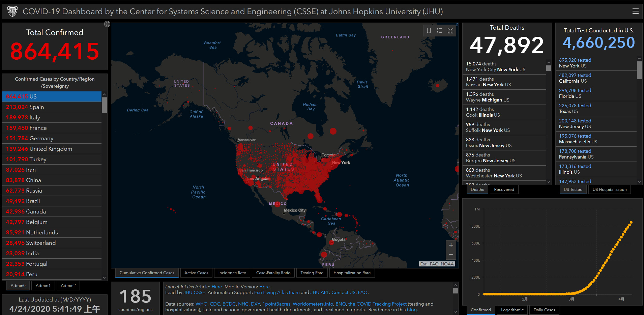The height and width of the screenshot is (315, 644).
Task: Open the JHU APL link
Action: pyautogui.click(x=320, y=292)
